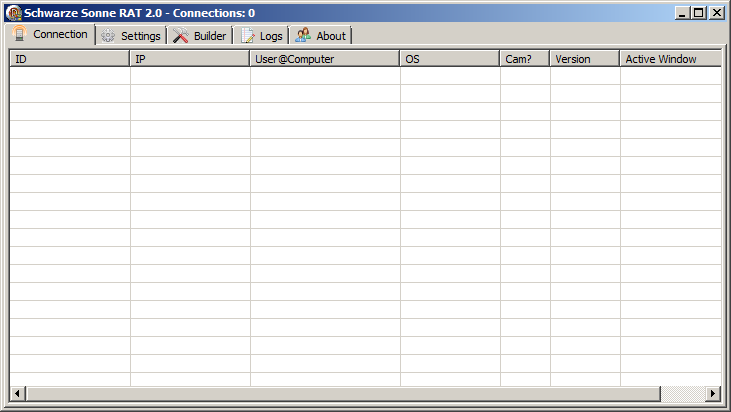Click the application icon in title bar

click(14, 13)
